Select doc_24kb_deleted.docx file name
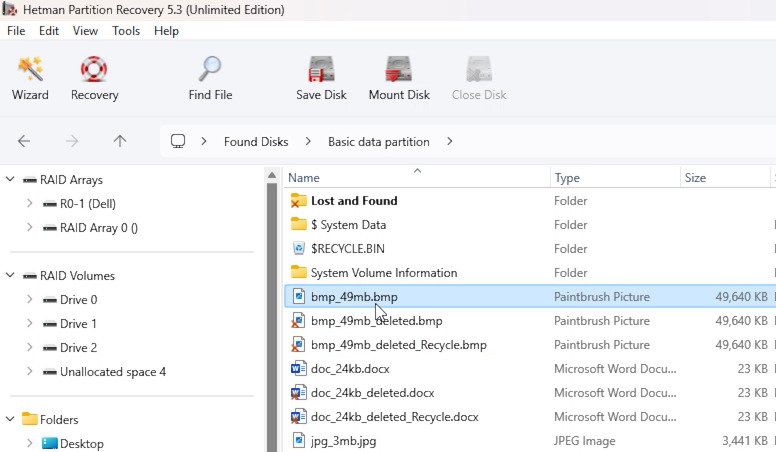Viewport: 776px width, 452px height. point(373,393)
